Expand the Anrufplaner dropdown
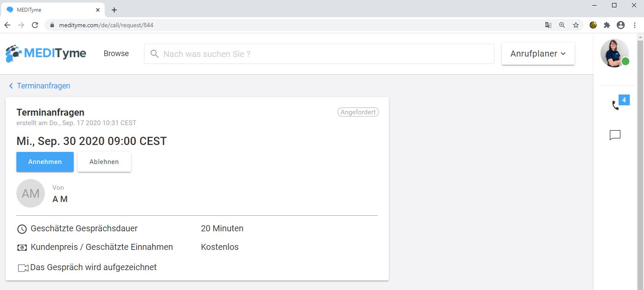Viewport: 644px width, 290px height. [538, 54]
